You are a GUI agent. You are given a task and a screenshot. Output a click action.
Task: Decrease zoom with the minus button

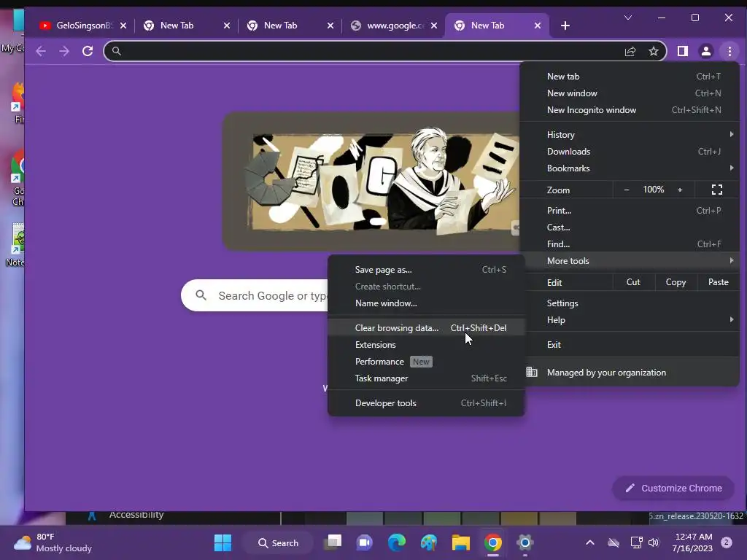[627, 190]
